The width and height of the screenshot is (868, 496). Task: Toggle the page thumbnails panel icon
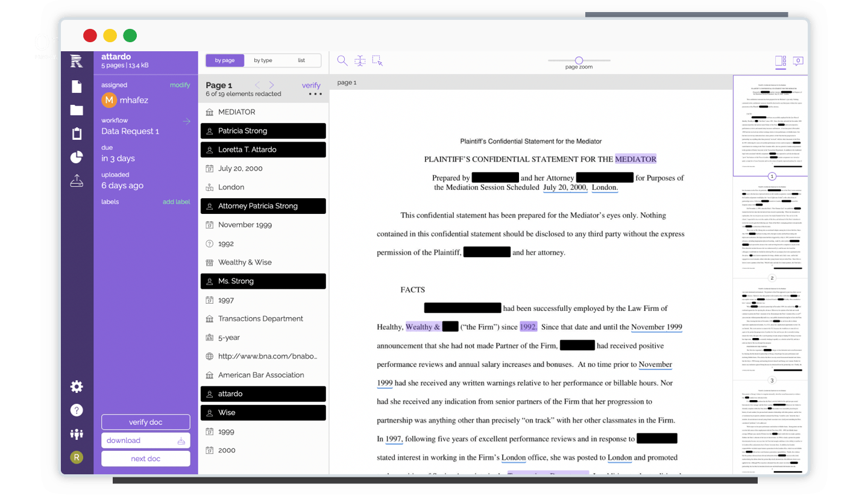[781, 60]
